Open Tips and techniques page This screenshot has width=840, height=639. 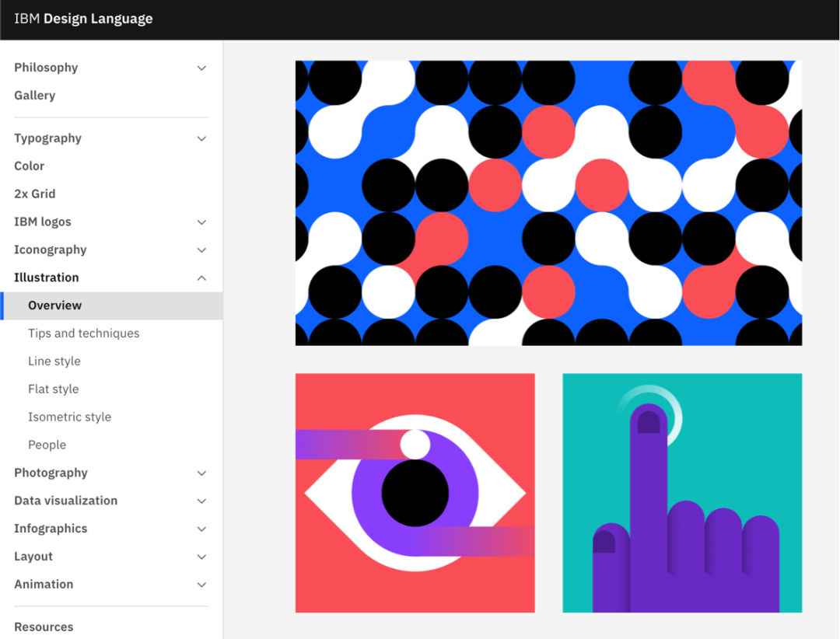(x=83, y=333)
